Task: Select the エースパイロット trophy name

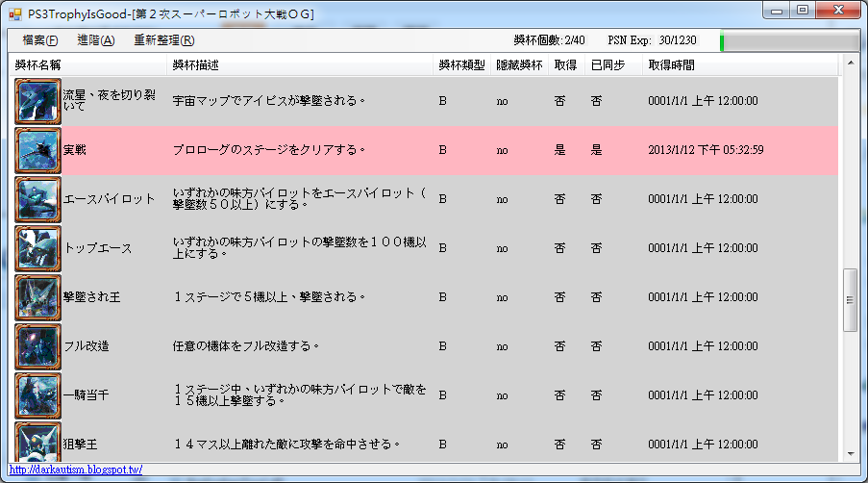Action: click(x=109, y=199)
